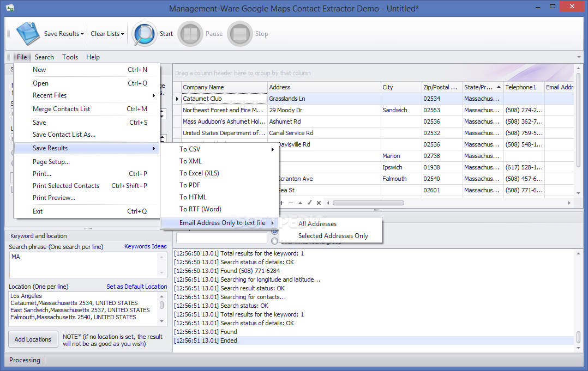The height and width of the screenshot is (371, 588).
Task: Open the Clear Lists dropdown arrow
Action: [x=122, y=34]
